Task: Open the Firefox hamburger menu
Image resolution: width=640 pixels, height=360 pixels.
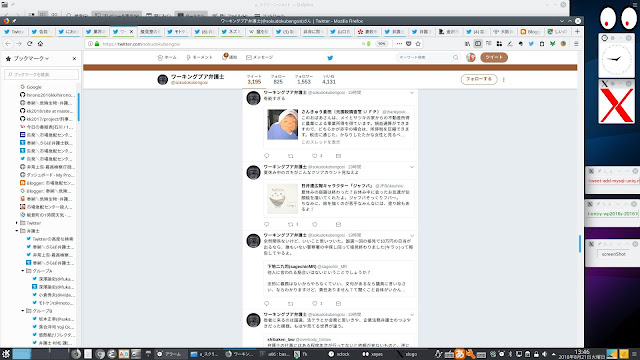Action: 576,44
